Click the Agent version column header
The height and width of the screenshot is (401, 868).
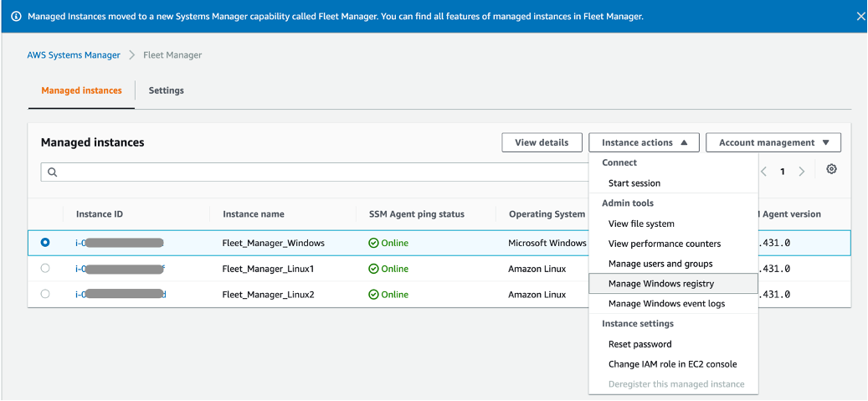tap(789, 213)
